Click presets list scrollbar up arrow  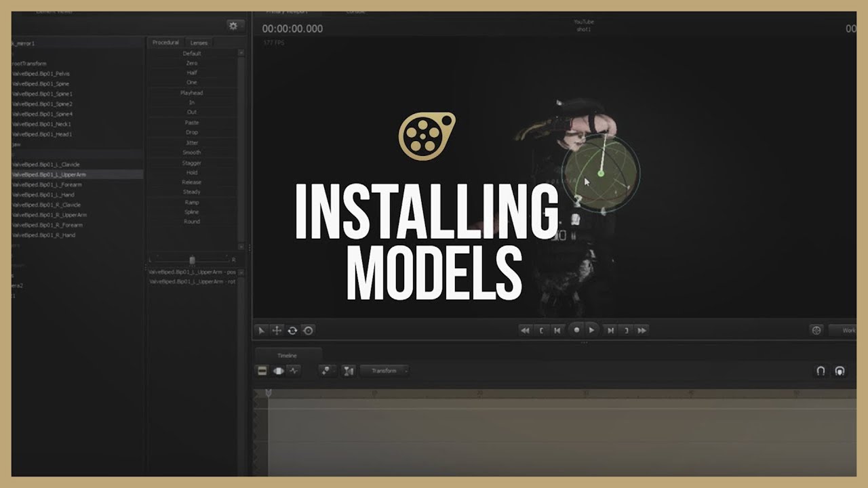coord(241,53)
